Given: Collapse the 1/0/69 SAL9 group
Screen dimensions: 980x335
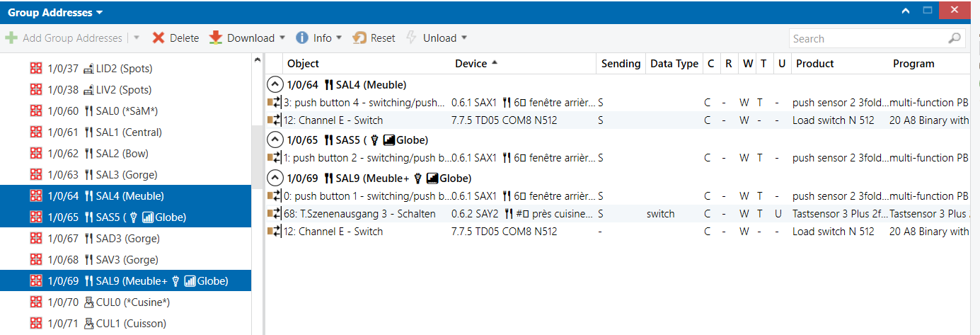Looking at the screenshot, I should point(274,178).
